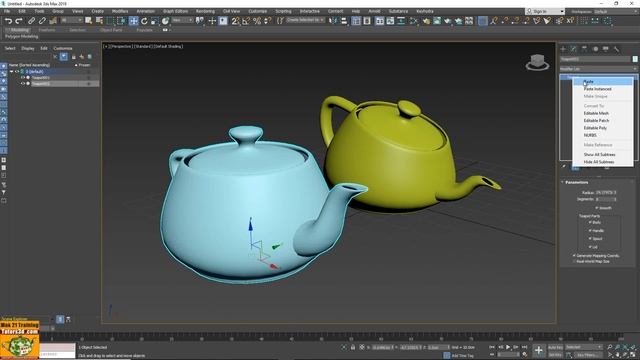Open the Create Selection Set dropdown
Viewport: 640px width, 360px height.
(305, 20)
